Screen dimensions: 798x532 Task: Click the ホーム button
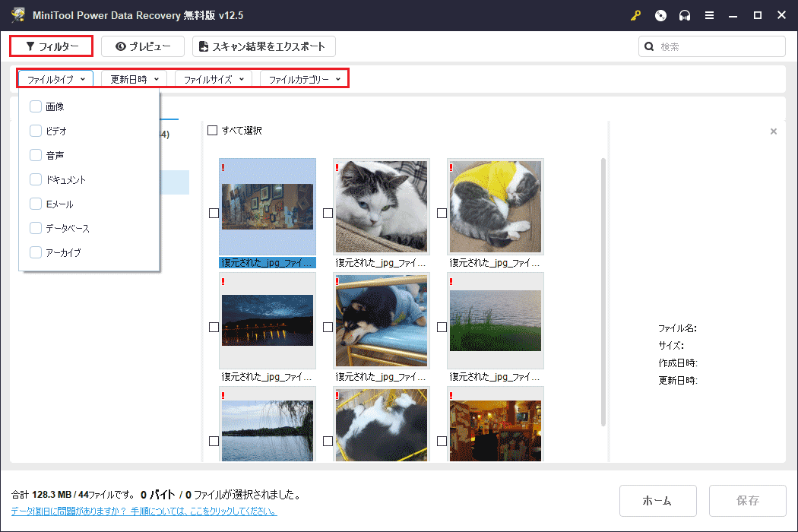[657, 500]
